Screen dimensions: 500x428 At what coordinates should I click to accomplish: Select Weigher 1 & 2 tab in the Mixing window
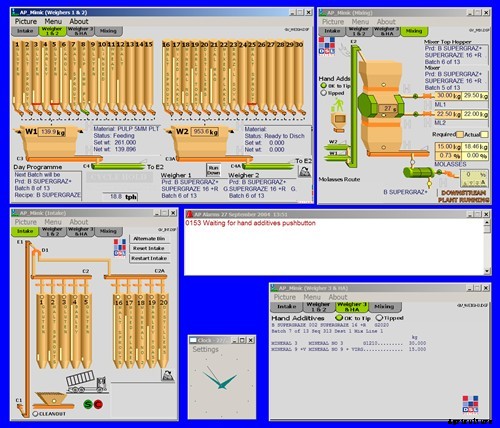pyautogui.click(x=359, y=31)
